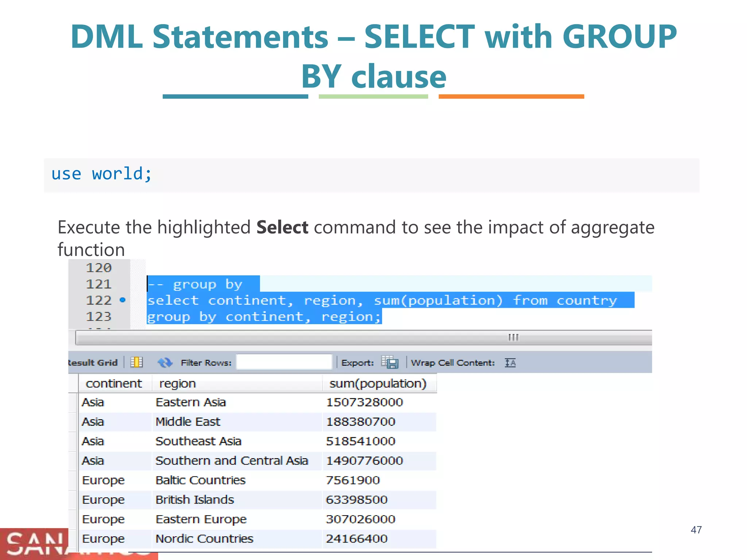The width and height of the screenshot is (747, 560).
Task: Click the refresh arrows icon
Action: point(165,362)
